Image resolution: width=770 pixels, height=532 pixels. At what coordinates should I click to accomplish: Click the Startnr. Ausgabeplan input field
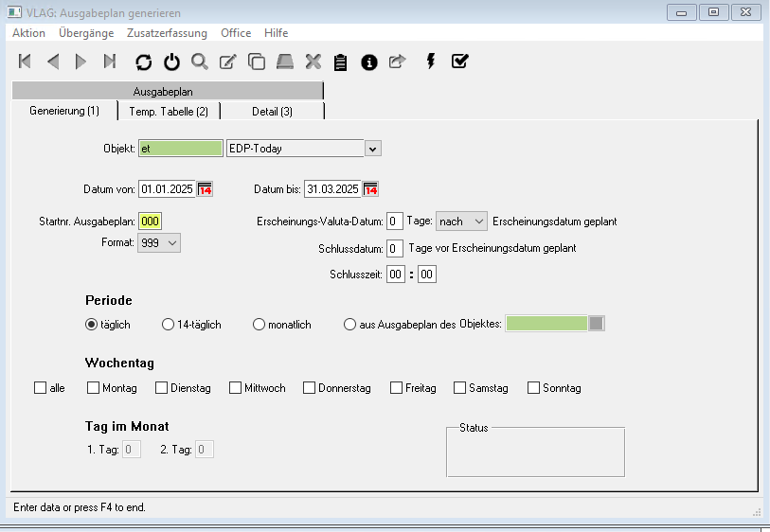[150, 221]
